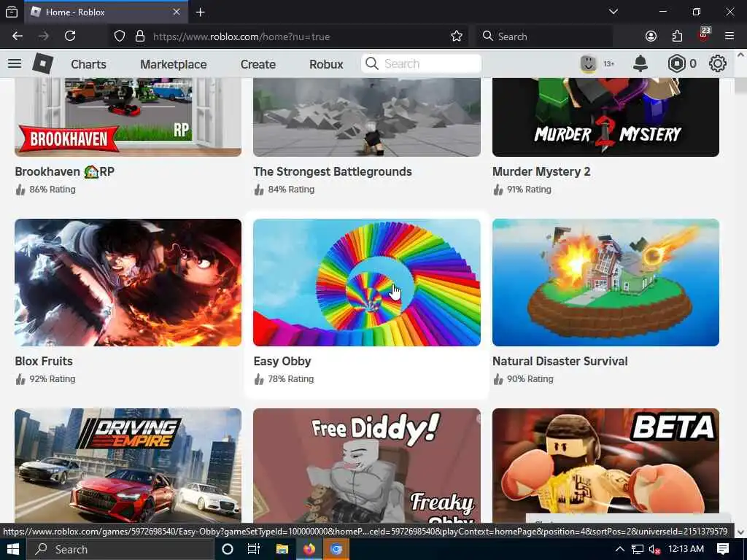Switch to Firefox on the taskbar
Viewport: 747px width, 560px height.
pos(309,549)
